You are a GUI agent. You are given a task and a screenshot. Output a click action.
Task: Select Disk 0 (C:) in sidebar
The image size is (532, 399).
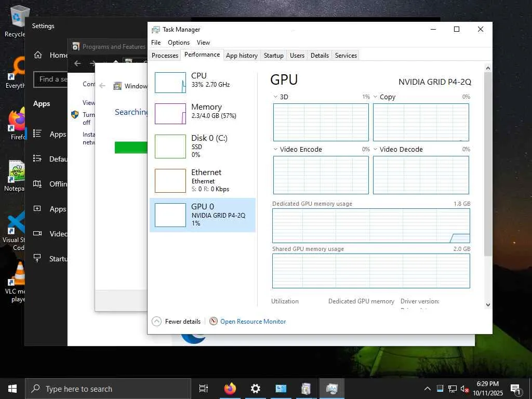[x=203, y=146]
